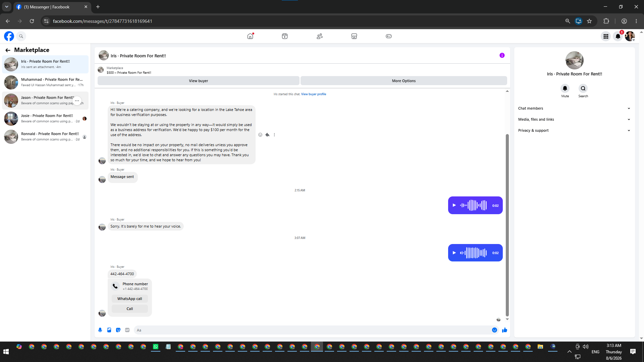Open the volume control in system tray
Screen dimensions: 644x362
tap(586, 347)
